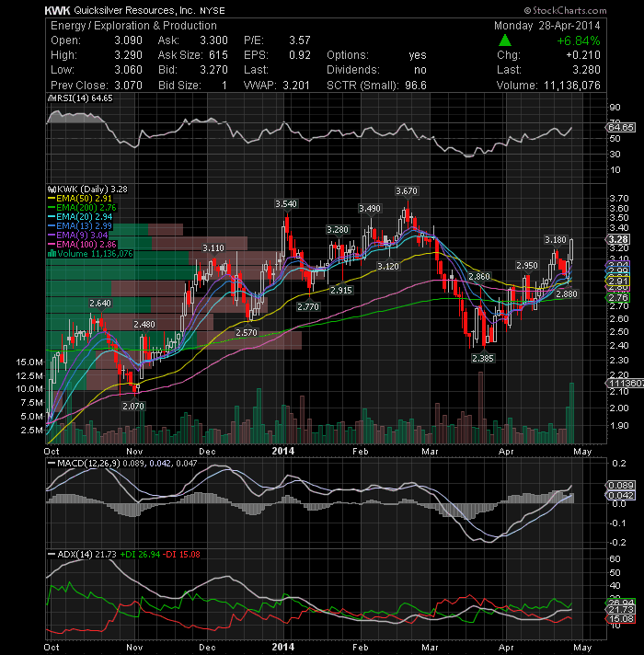644x655 pixels.
Task: Click the ADX(14) 21.73 indicator label
Action: [82, 555]
